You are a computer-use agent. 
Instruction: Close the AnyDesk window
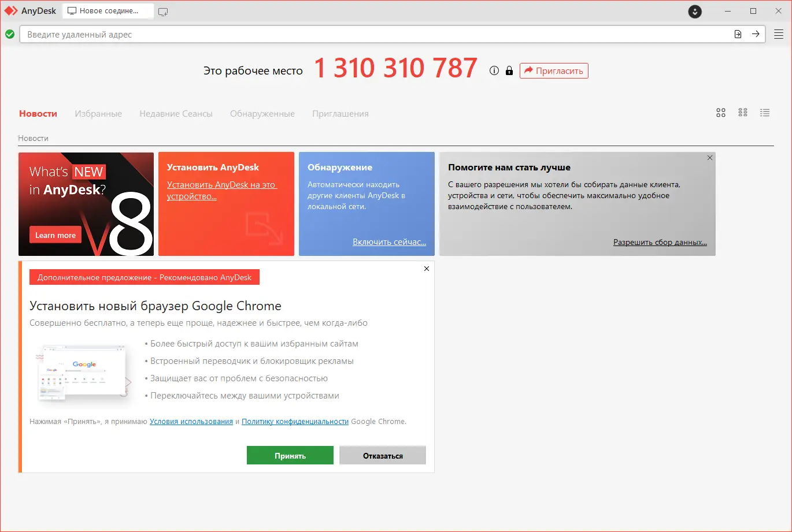click(779, 11)
